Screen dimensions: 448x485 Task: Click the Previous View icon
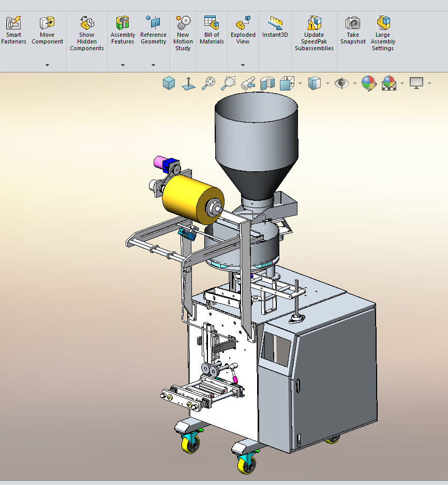point(248,83)
